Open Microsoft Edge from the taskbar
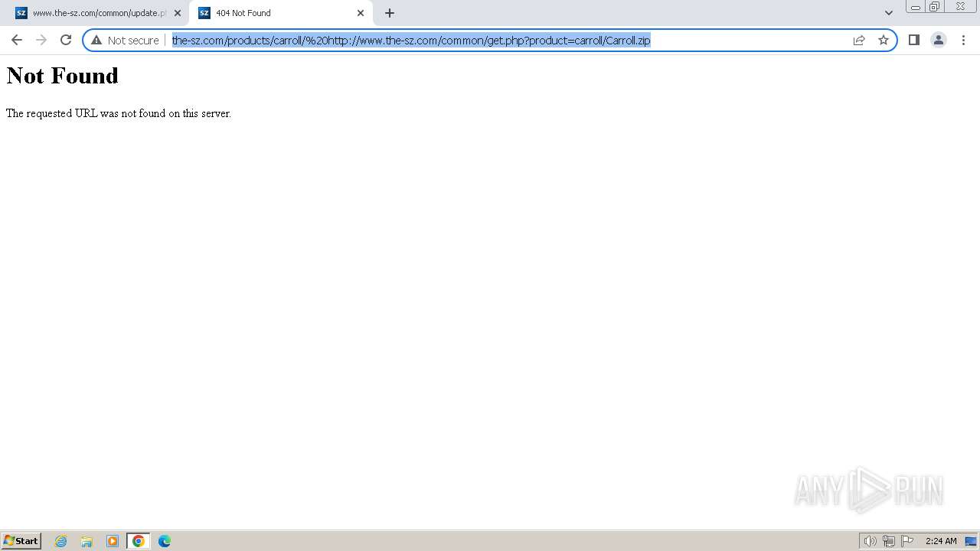 (165, 541)
